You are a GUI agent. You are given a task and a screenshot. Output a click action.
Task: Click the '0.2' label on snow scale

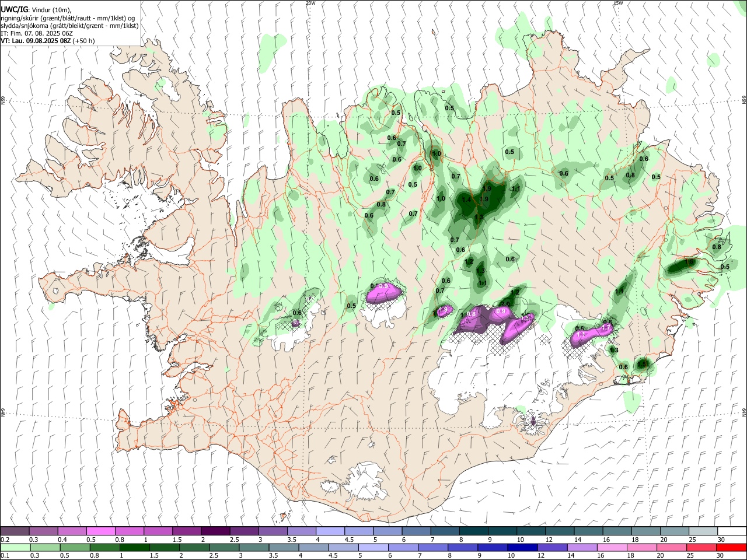(x=5, y=540)
